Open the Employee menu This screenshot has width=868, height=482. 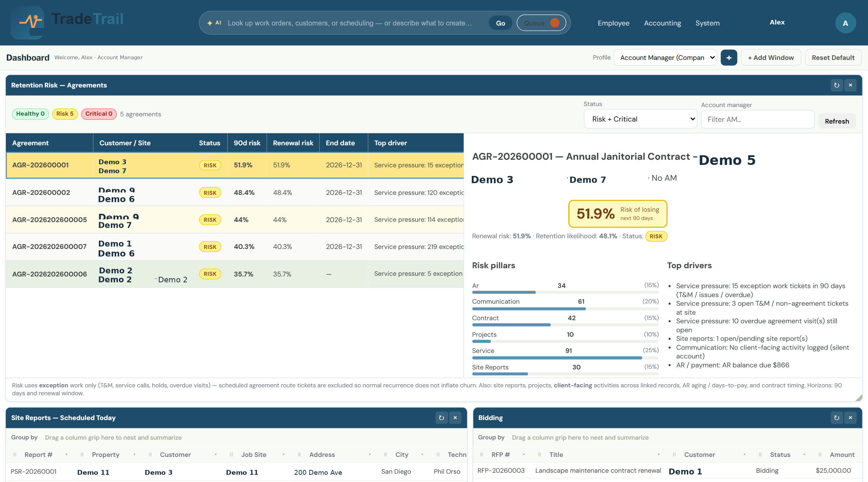(613, 23)
